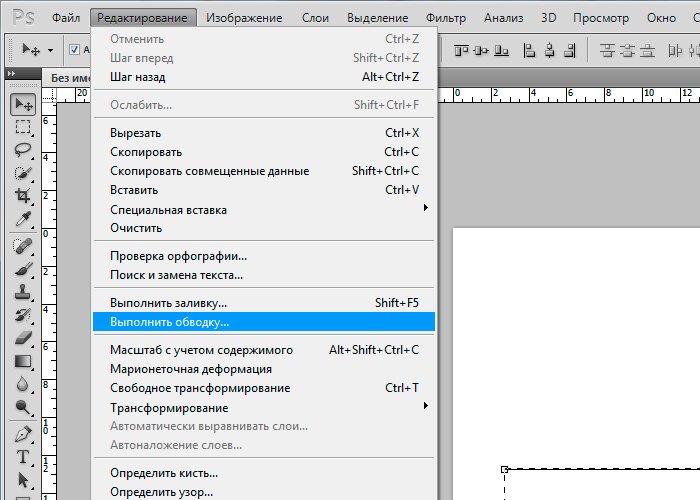Select the Lasso tool
This screenshot has width=700, height=500.
(23, 150)
